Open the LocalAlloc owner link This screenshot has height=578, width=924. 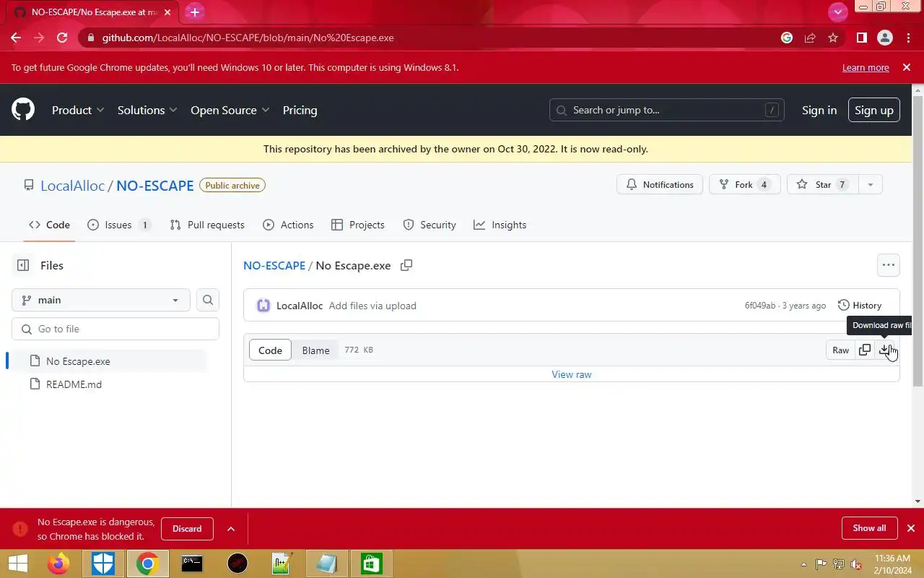click(x=72, y=186)
